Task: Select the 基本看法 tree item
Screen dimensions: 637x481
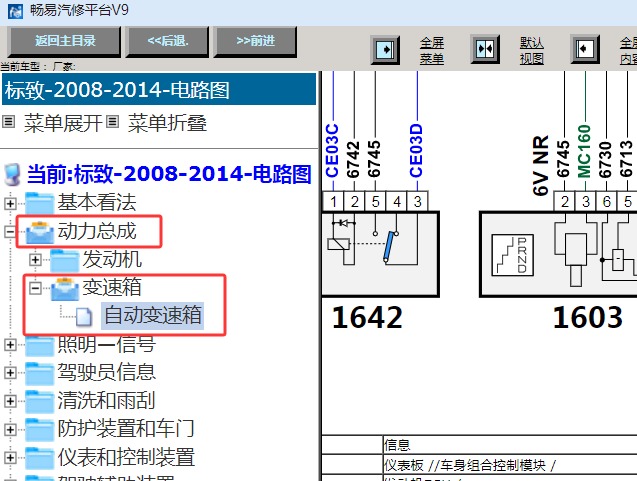Action: 97,202
